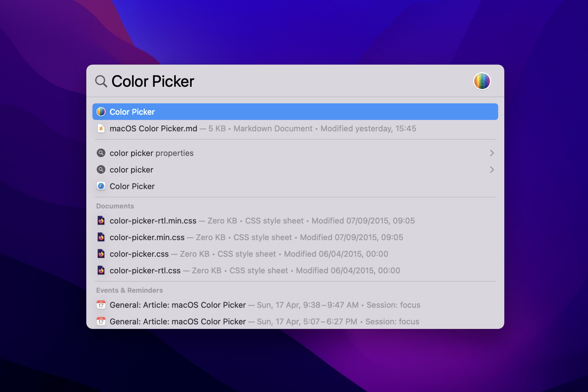
Task: Open the Safari 'Color Picker' result
Action: click(295, 186)
